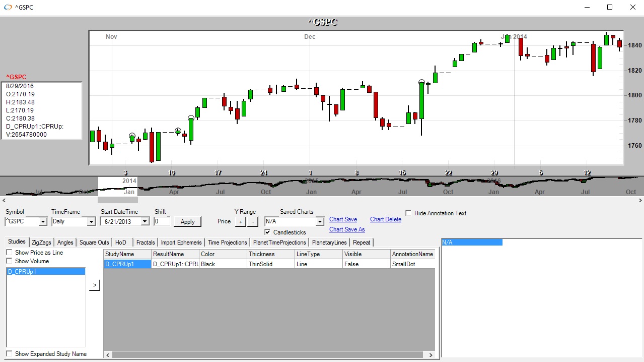Enable the Show Price as Line checkbox
The image size is (644, 362).
point(10,253)
